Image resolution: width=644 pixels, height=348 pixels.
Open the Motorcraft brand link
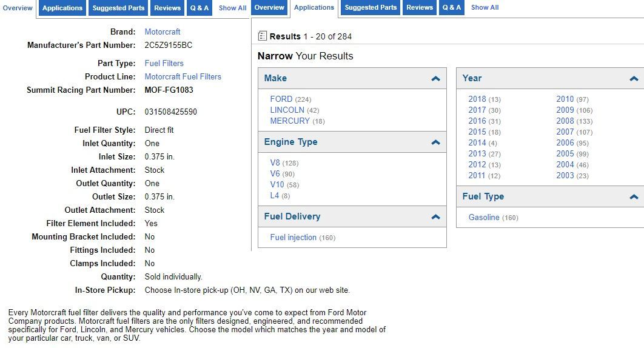[162, 32]
